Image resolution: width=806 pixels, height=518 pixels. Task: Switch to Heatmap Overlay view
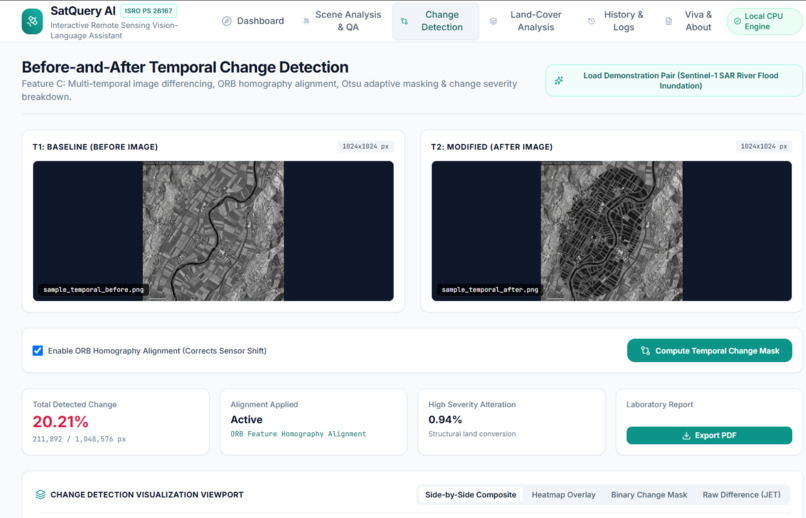563,494
